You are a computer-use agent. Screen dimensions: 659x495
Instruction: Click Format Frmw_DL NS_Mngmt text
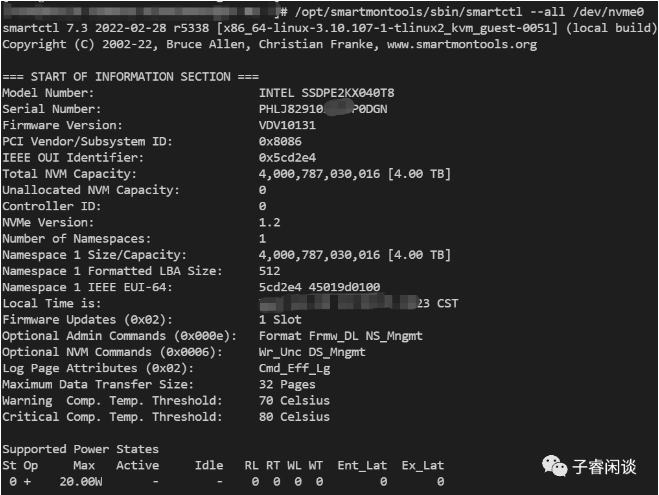pyautogui.click(x=341, y=336)
